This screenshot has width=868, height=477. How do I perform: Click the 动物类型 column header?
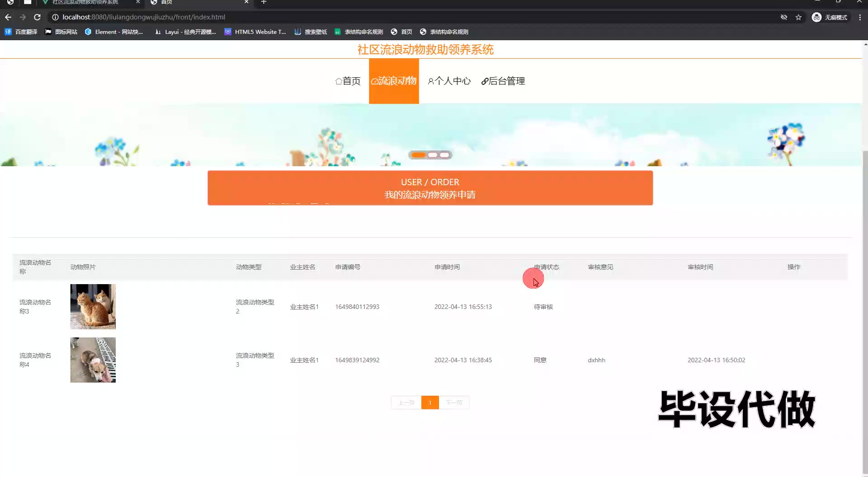tap(249, 267)
